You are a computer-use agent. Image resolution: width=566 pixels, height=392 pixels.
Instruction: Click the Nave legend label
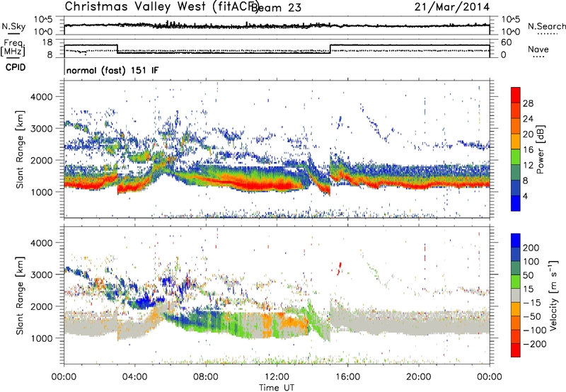click(x=538, y=50)
